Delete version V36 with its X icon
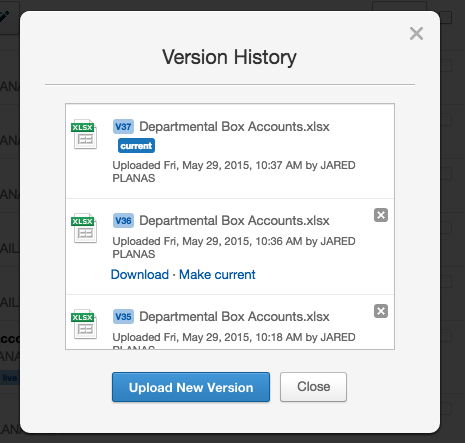 click(x=381, y=215)
